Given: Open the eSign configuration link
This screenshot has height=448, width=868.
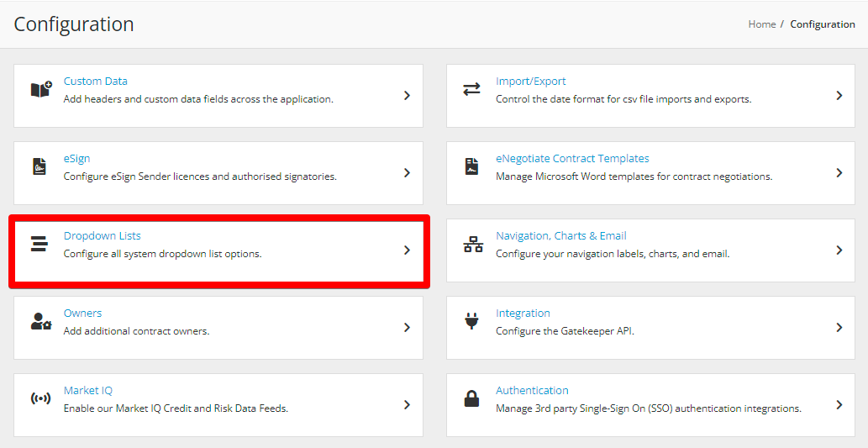Looking at the screenshot, I should coord(77,158).
